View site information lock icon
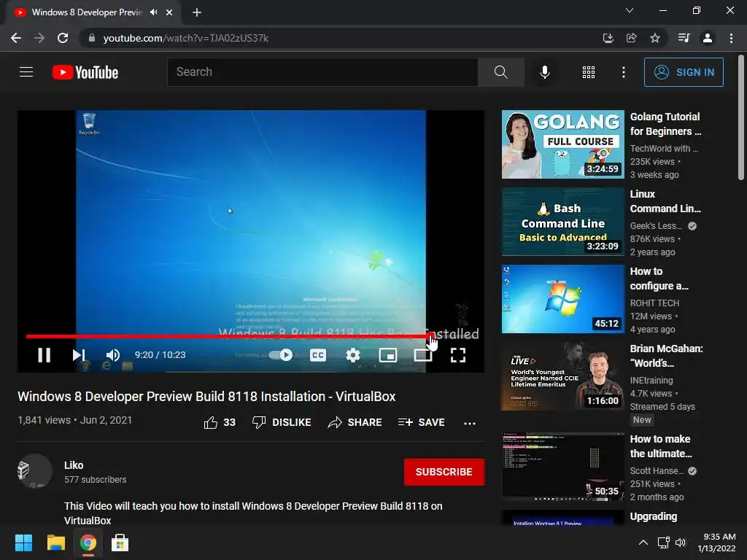This screenshot has width=747, height=560. (x=91, y=38)
